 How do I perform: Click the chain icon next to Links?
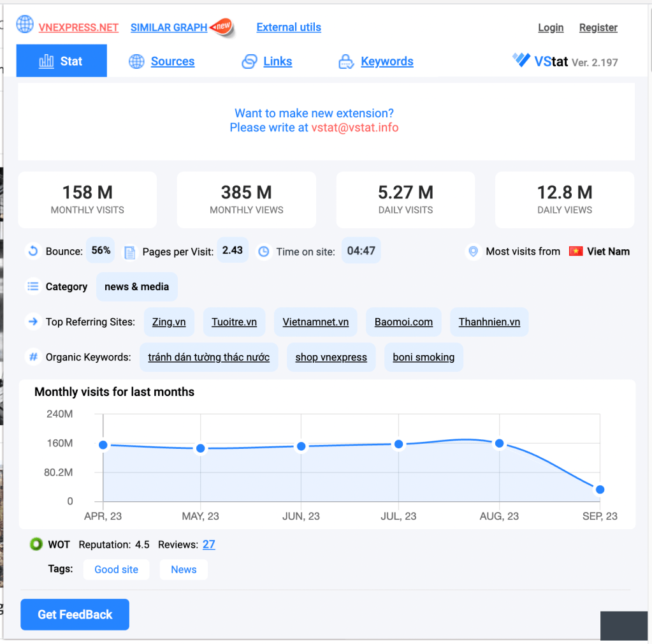pos(249,61)
